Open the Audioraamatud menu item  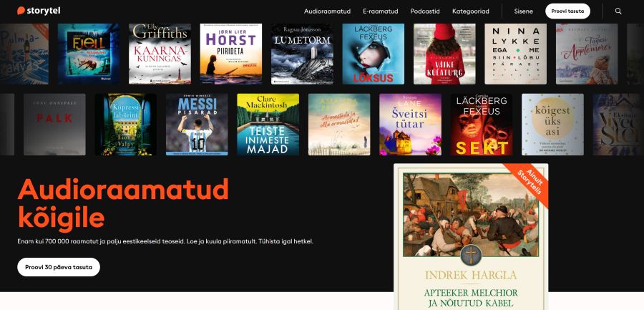(328, 11)
